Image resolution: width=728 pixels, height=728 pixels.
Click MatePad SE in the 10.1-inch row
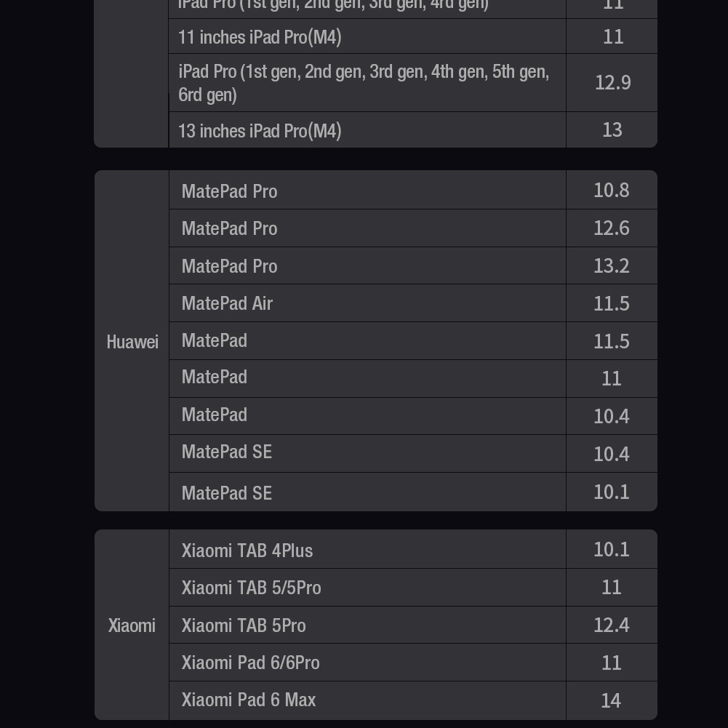[x=227, y=493]
